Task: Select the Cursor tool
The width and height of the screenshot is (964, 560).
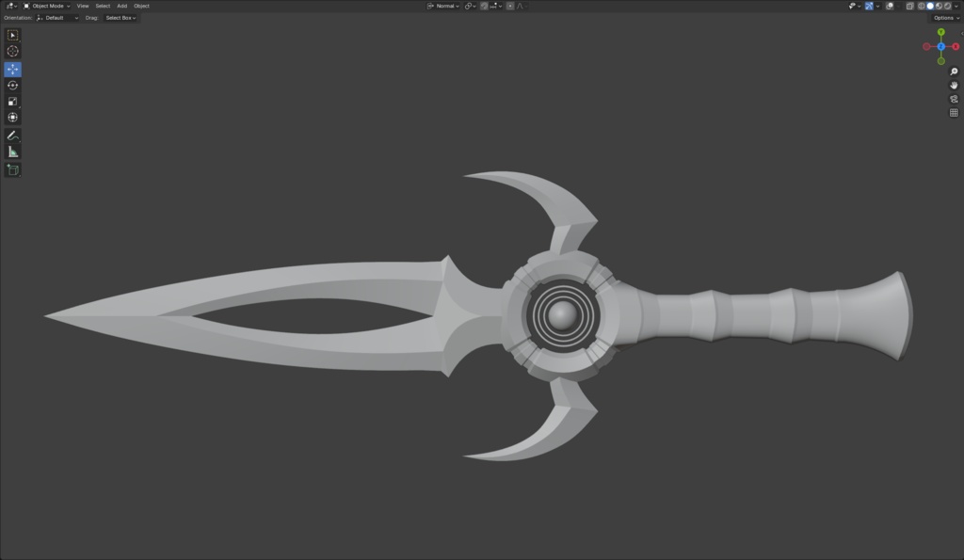Action: click(12, 51)
